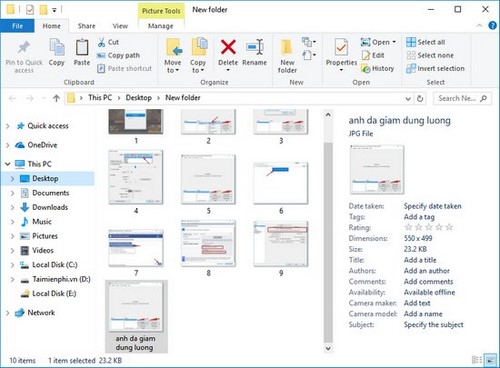
Task: Click the quick access toolbar properties icon
Action: 30,10
